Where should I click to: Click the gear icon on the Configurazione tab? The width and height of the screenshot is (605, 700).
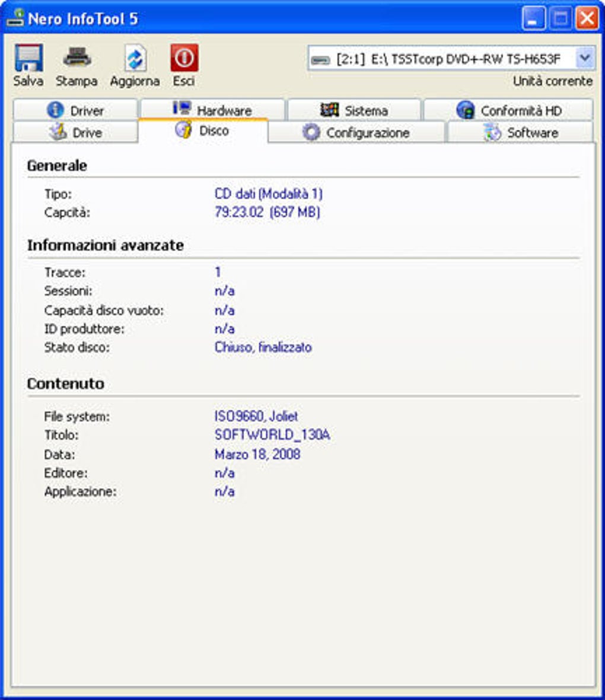tap(311, 132)
